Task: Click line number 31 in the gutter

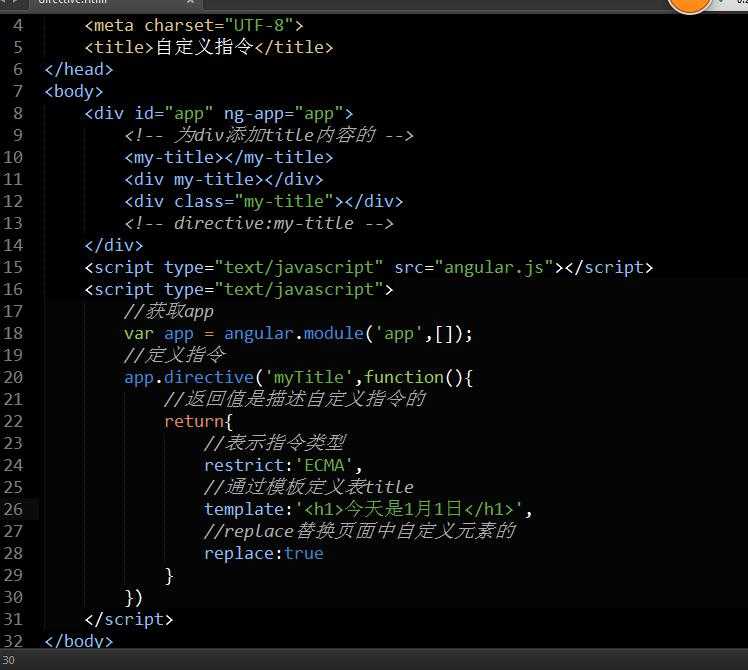Action: click(13, 619)
